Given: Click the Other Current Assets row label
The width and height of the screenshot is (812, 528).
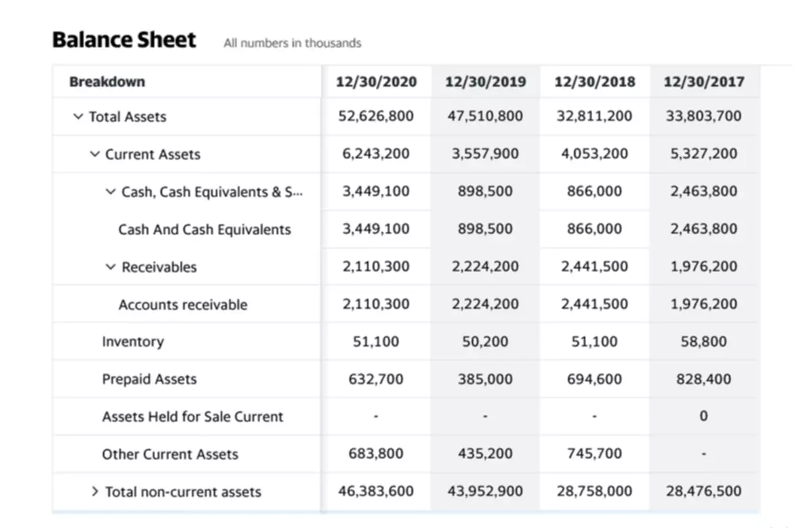Looking at the screenshot, I should click(x=170, y=454).
